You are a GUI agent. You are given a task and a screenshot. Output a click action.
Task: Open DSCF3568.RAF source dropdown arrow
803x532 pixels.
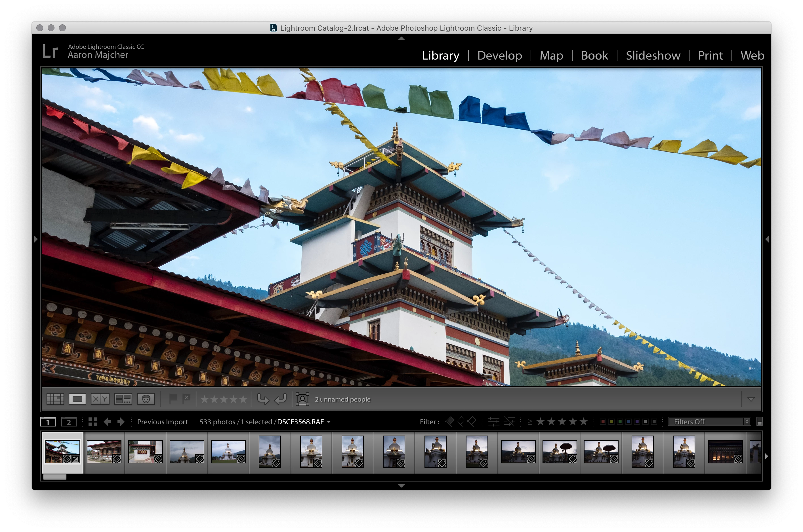pos(329,422)
